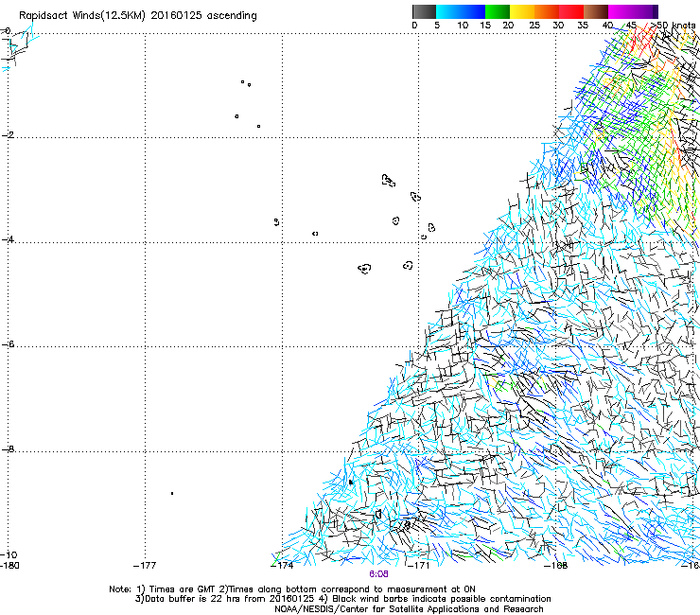Pick the red 30–35 knots legend swatch
This screenshot has width=700, height=615.
tap(571, 11)
